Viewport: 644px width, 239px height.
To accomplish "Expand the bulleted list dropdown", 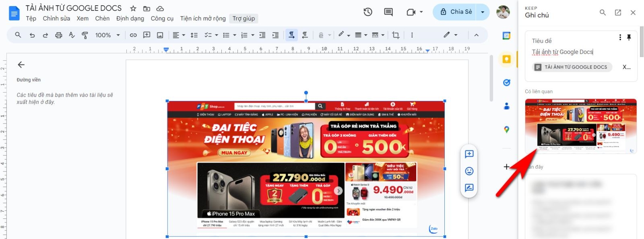I will pyautogui.click(x=235, y=35).
